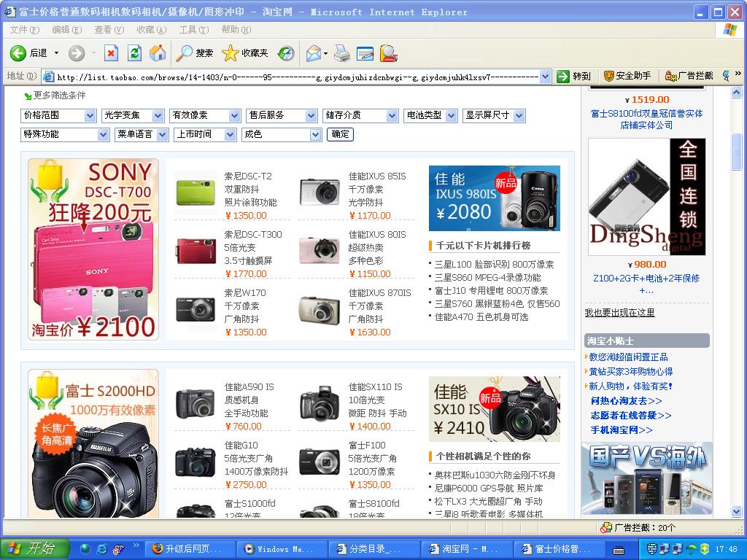Click 更多筛选条件 link
Image resolution: width=747 pixels, height=560 pixels.
pyautogui.click(x=59, y=96)
